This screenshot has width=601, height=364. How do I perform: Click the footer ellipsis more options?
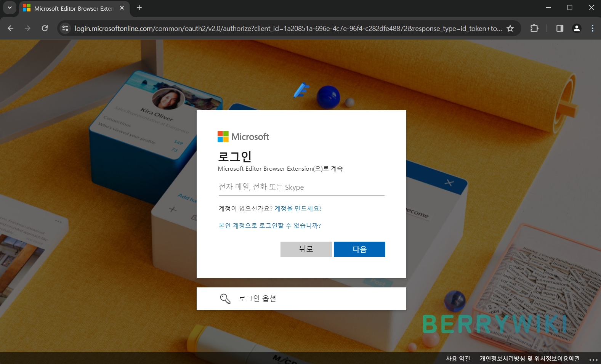593,359
